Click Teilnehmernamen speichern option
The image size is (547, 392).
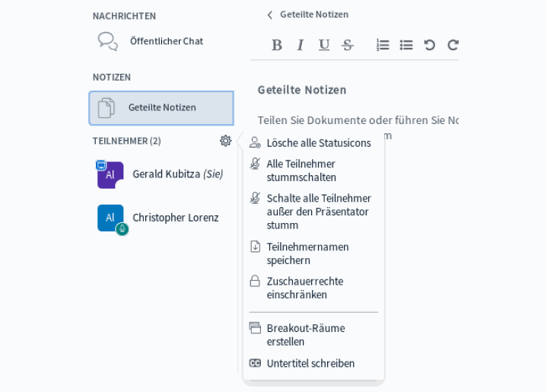pyautogui.click(x=307, y=253)
